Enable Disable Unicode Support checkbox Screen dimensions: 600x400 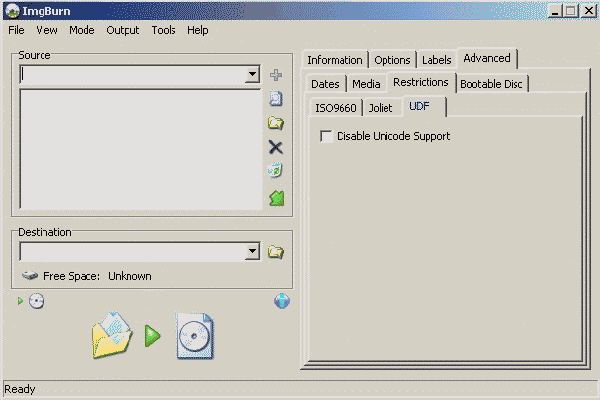(x=326, y=136)
